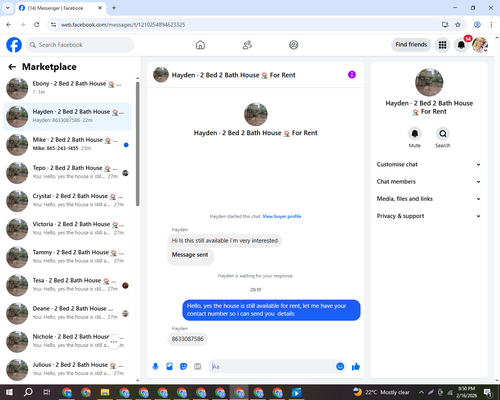This screenshot has height=400, width=500.
Task: Bookmark this page with star icon
Action: (458, 25)
